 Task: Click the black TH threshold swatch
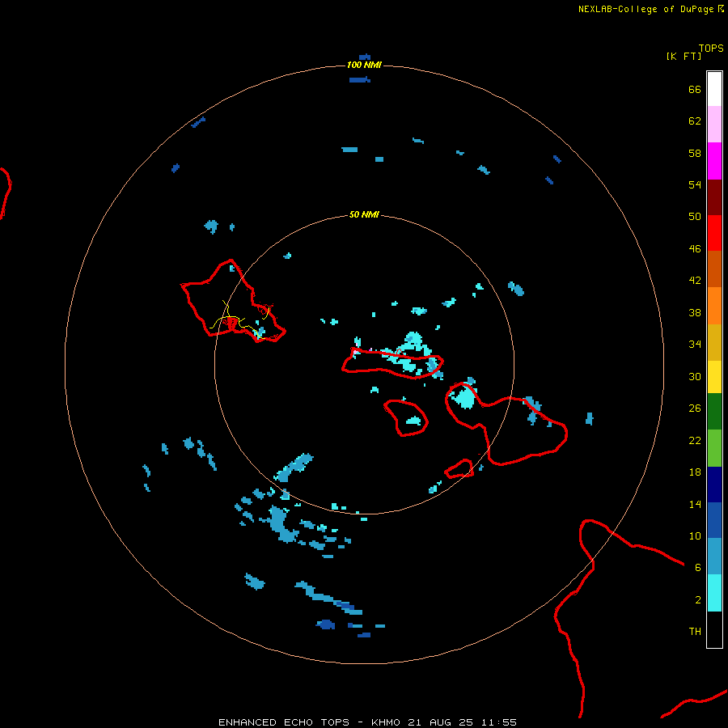(714, 629)
